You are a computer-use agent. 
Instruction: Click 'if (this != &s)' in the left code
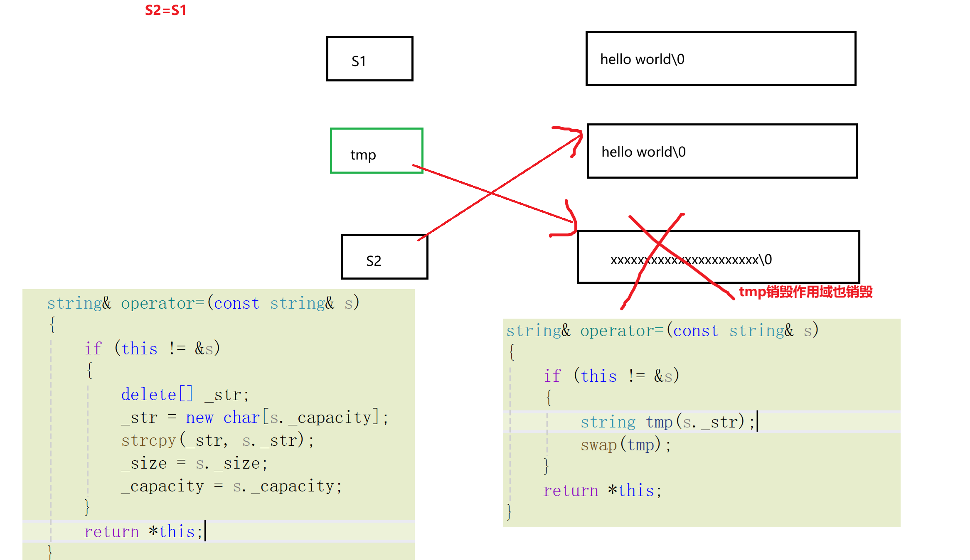(x=152, y=348)
